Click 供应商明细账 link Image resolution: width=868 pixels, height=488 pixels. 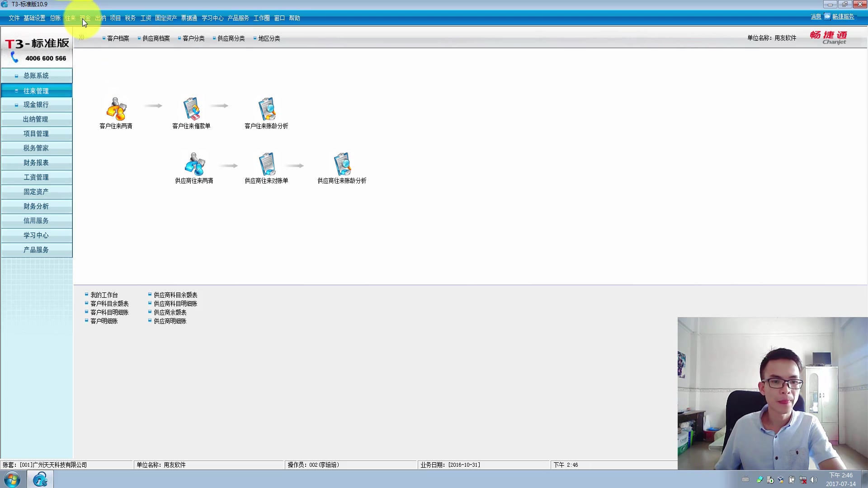tap(170, 321)
